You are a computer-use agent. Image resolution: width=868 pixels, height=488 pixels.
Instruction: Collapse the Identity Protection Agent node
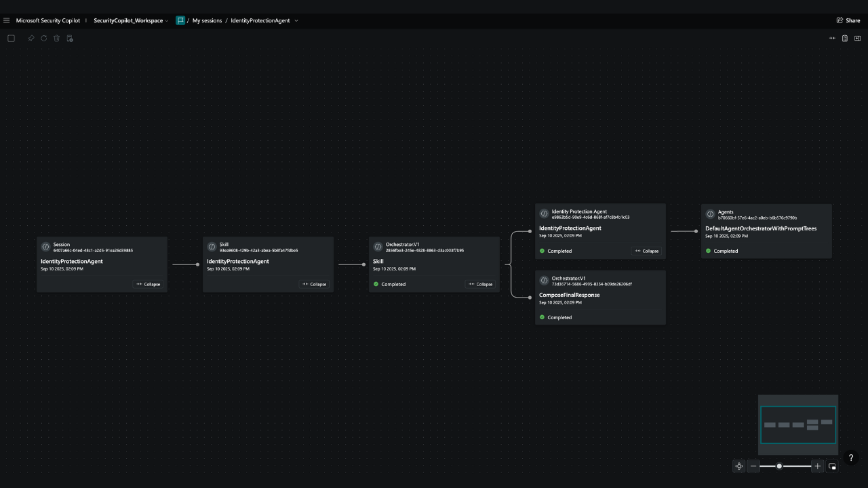pyautogui.click(x=646, y=251)
